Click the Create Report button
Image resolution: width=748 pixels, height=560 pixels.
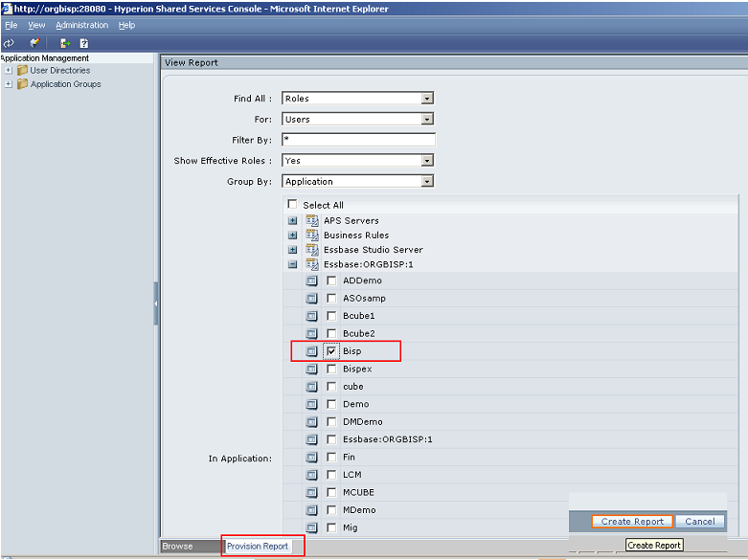pos(632,522)
